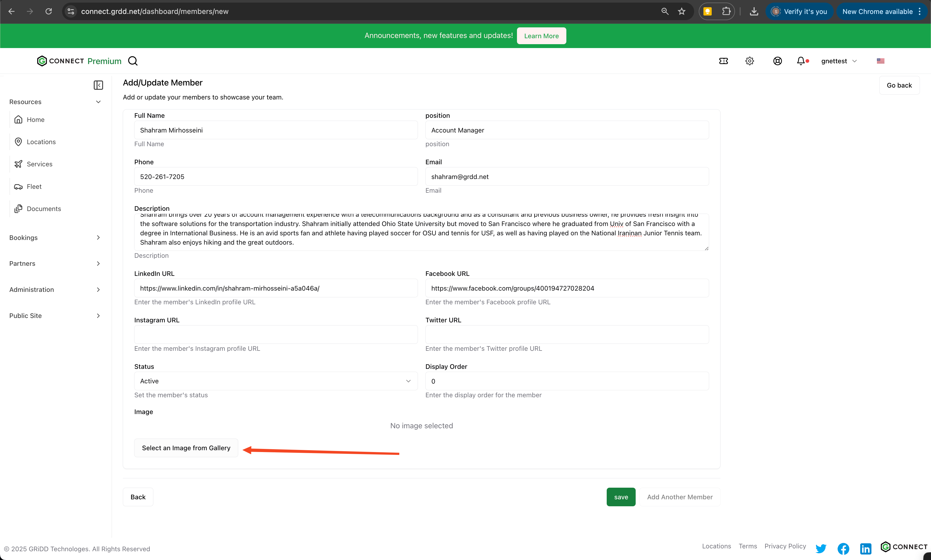Click the search magnifier icon beside Premium
Image resolution: width=931 pixels, height=560 pixels.
click(133, 61)
